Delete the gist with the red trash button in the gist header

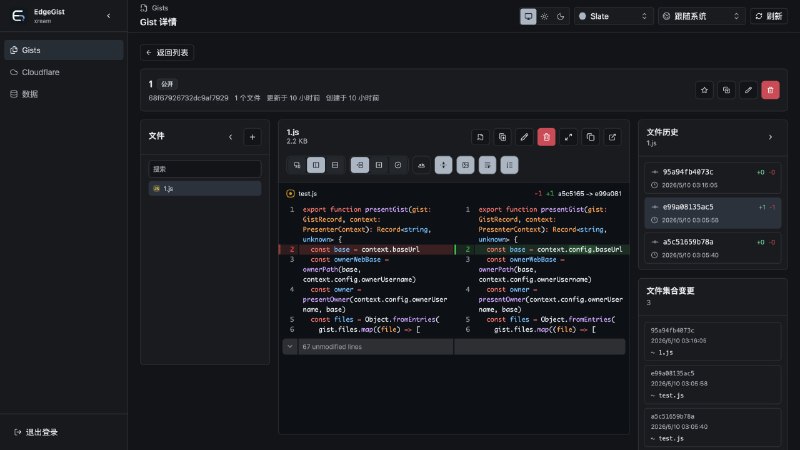[770, 90]
